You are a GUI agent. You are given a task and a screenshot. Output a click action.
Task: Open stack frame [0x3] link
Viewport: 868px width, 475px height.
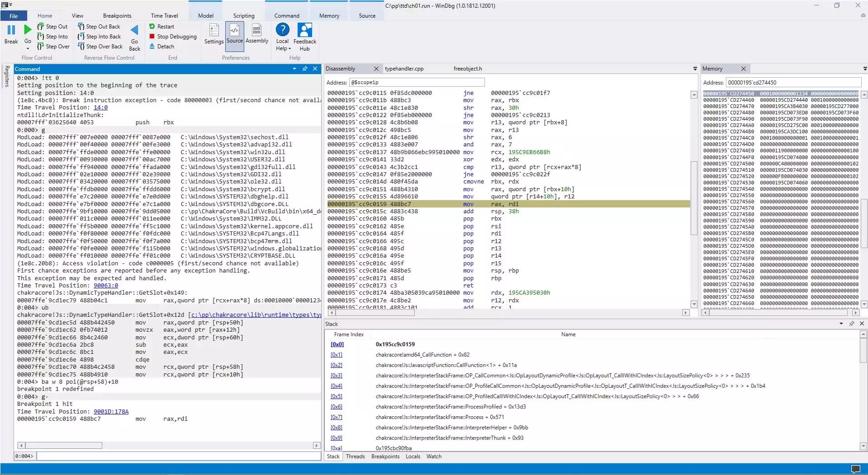click(x=337, y=375)
